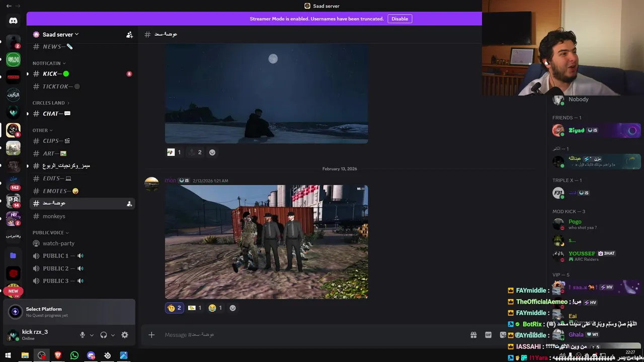The height and width of the screenshot is (362, 644).
Task: Open headphones output options arrow
Action: [x=113, y=335]
